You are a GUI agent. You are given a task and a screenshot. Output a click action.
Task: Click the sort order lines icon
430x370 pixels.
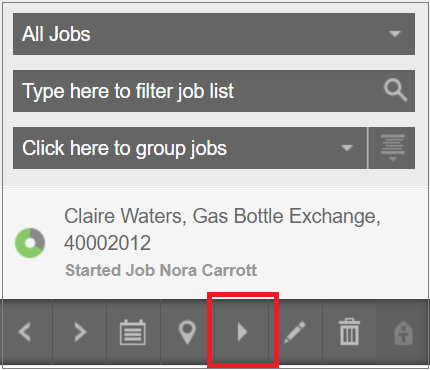pyautogui.click(x=392, y=148)
